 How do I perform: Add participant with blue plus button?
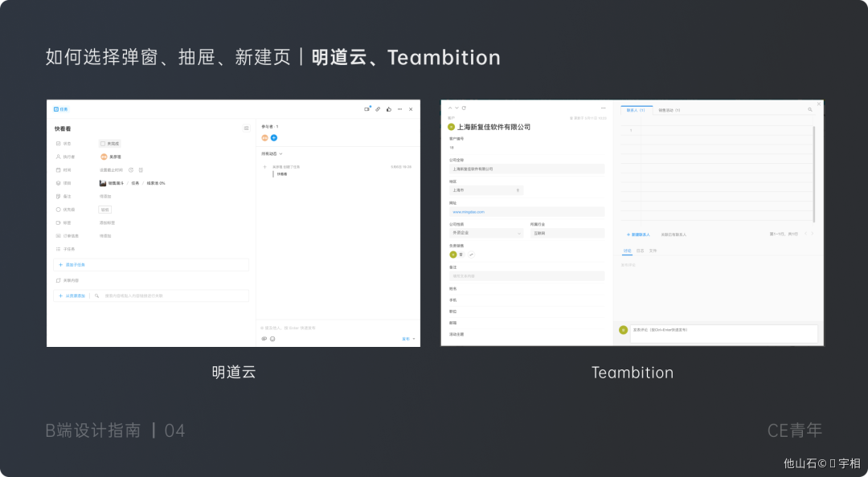coord(274,138)
